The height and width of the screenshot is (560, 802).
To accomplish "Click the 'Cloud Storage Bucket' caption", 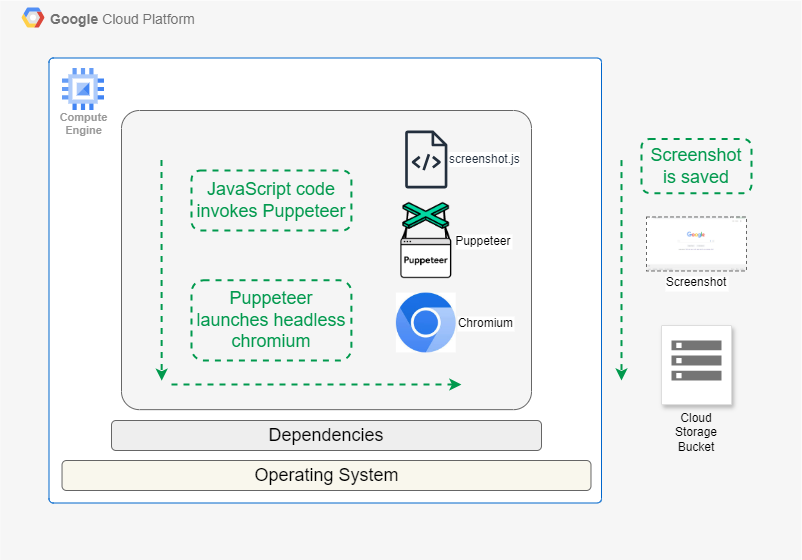I will [696, 432].
